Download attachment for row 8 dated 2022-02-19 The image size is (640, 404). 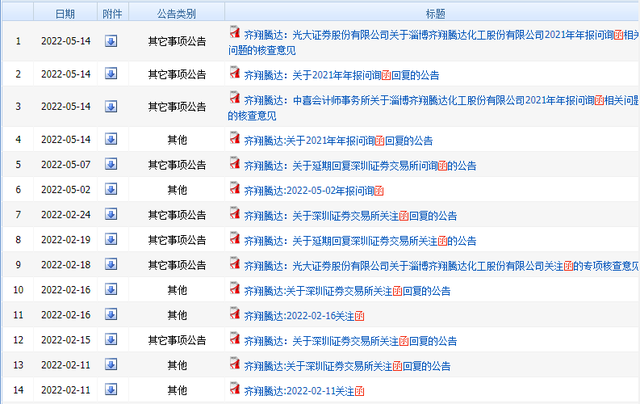click(111, 240)
